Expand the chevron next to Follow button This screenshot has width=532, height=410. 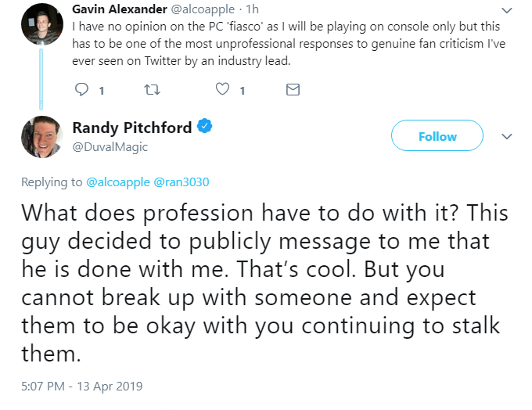coord(506,136)
